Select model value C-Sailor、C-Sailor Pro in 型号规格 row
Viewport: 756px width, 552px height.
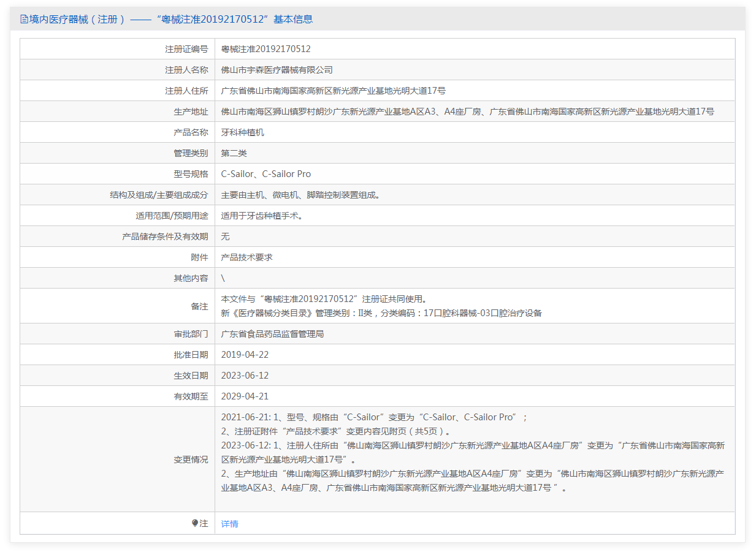pyautogui.click(x=266, y=174)
